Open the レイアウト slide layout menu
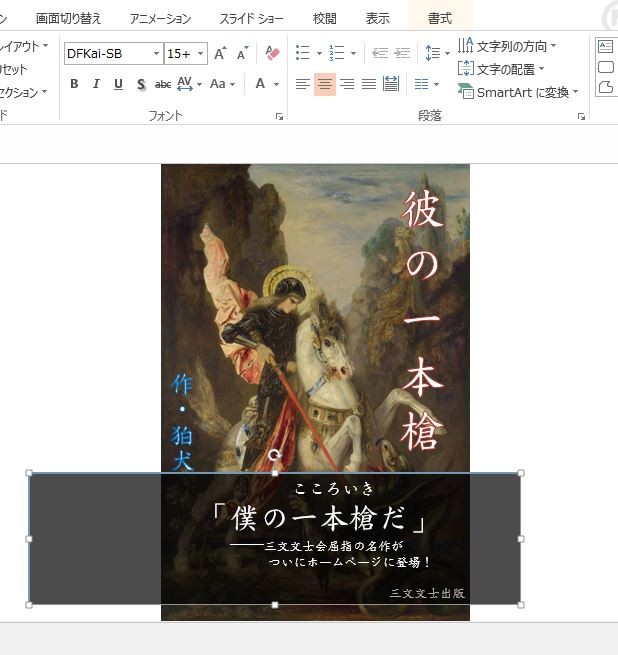 click(24, 46)
